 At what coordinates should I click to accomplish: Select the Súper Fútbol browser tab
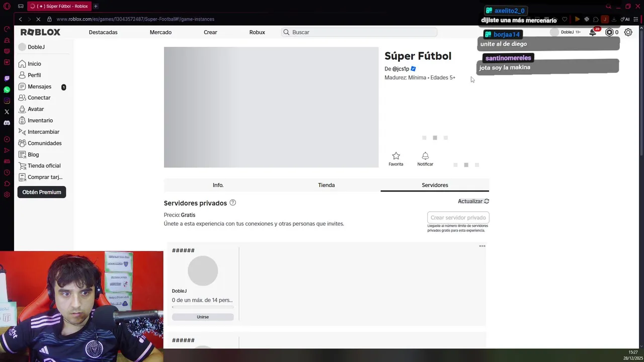(x=59, y=6)
